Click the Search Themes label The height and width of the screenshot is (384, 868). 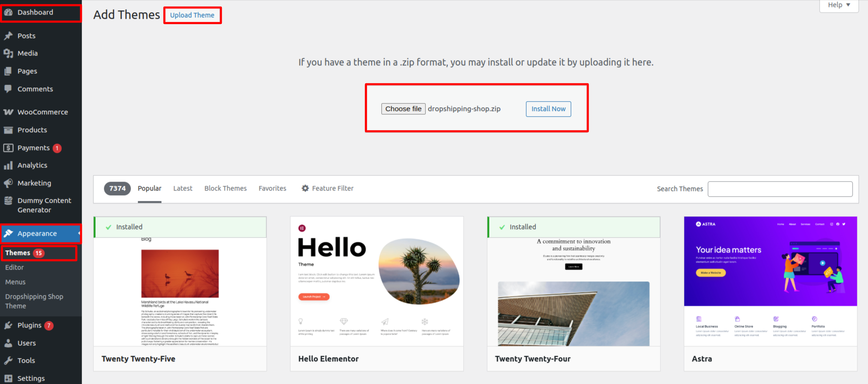click(680, 189)
